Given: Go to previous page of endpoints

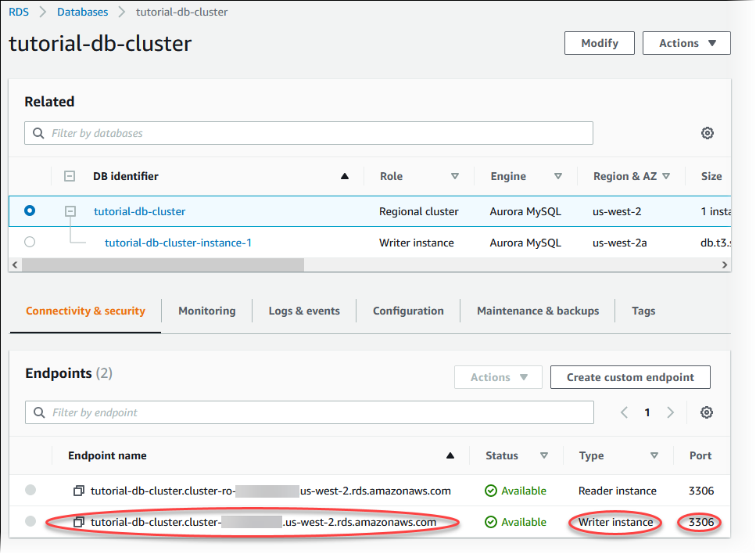Looking at the screenshot, I should [625, 412].
